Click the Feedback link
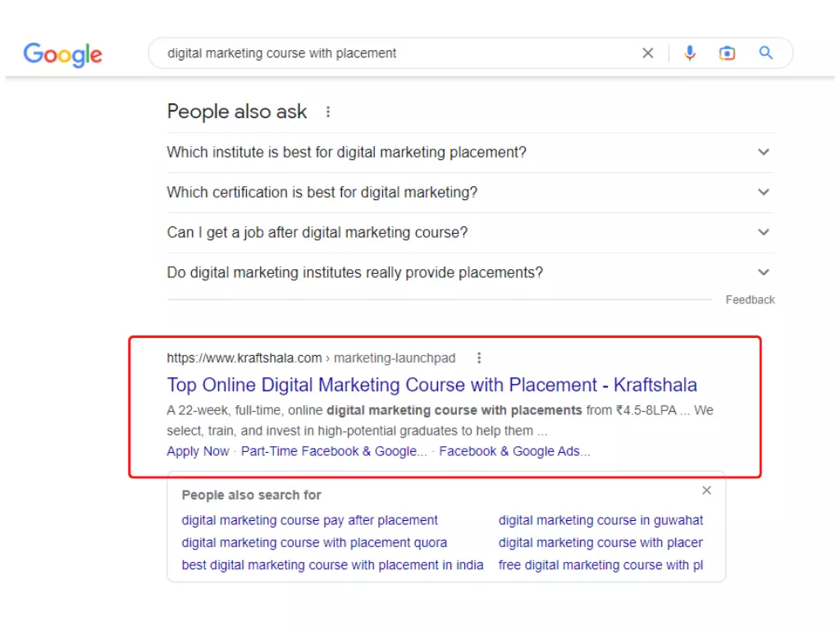Image resolution: width=840 pixels, height=630 pixels. 750,300
